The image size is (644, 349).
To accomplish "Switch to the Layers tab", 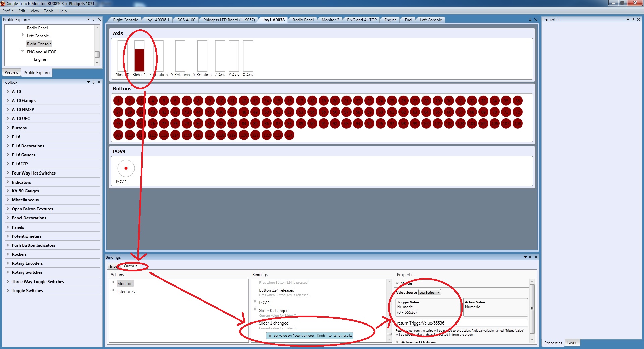I will (573, 343).
